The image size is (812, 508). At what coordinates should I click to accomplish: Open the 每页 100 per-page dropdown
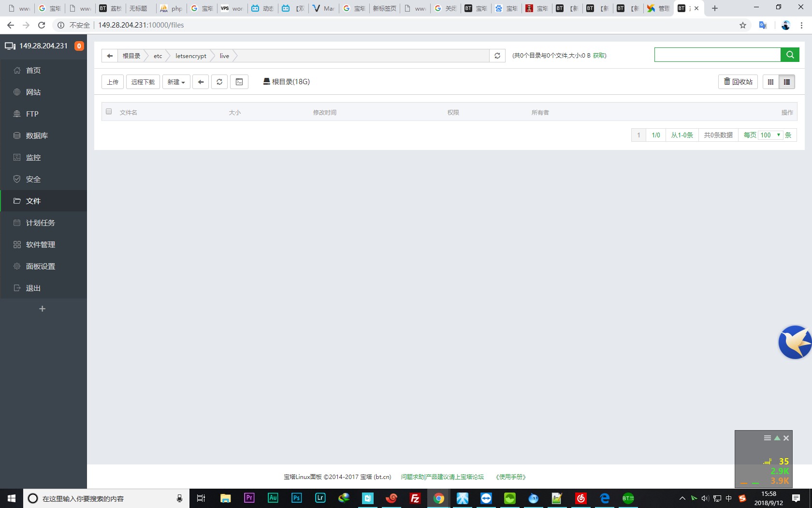(770, 135)
